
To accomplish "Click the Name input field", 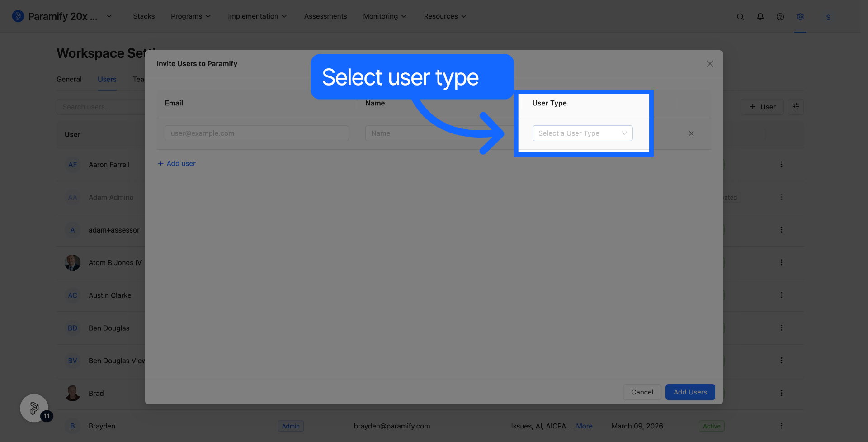I will click(x=439, y=133).
